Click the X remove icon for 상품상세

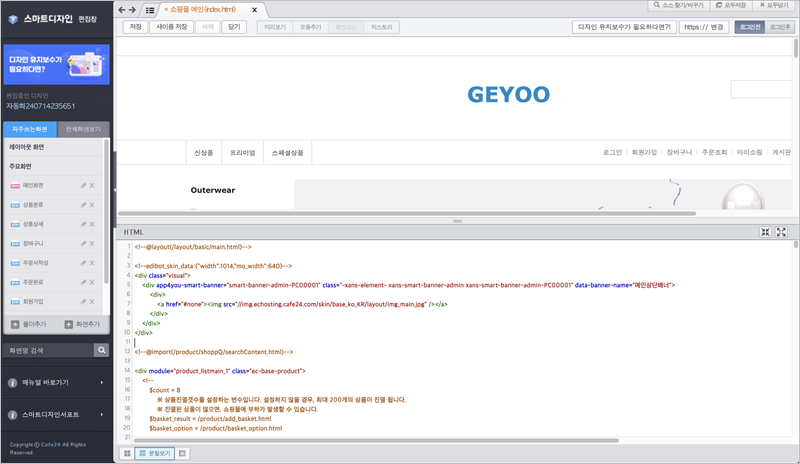(x=92, y=224)
